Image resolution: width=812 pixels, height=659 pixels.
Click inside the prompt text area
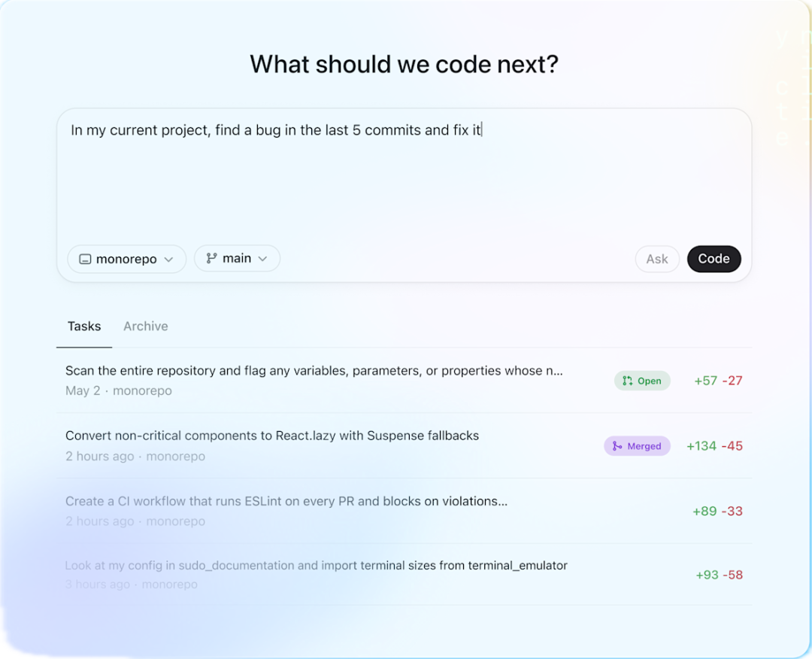[x=404, y=176]
